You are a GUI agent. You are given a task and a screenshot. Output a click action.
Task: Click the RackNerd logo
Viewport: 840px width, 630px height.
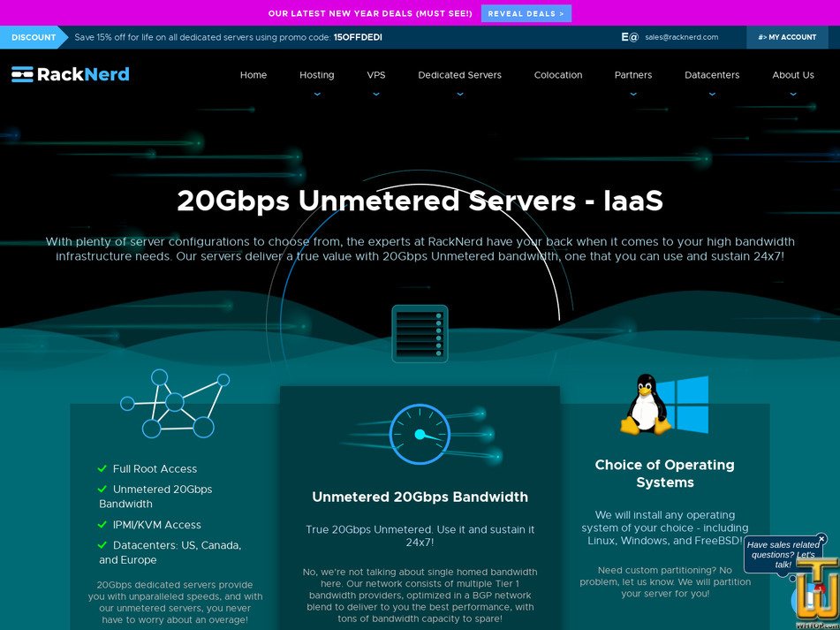click(71, 74)
